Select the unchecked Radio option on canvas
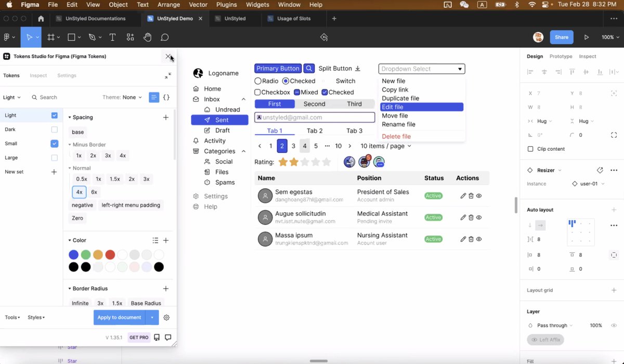 pos(258,81)
